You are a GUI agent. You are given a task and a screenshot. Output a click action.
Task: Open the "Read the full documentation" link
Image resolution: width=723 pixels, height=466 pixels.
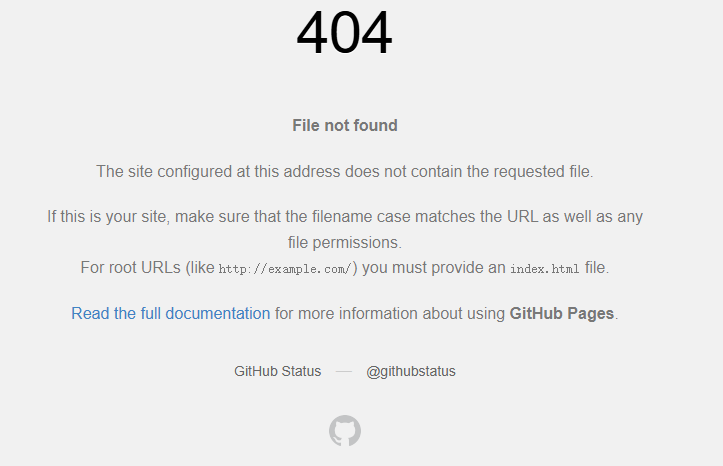click(x=170, y=313)
